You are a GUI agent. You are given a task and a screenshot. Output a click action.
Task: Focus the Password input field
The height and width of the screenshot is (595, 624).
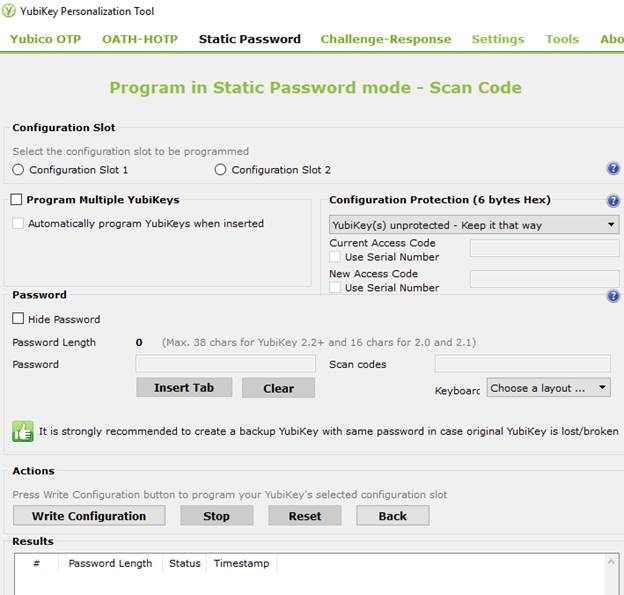point(226,364)
